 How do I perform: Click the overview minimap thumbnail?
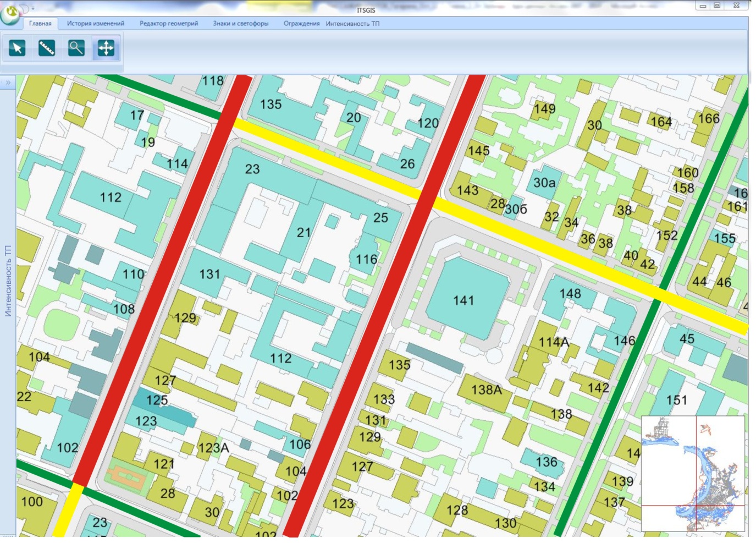click(693, 474)
